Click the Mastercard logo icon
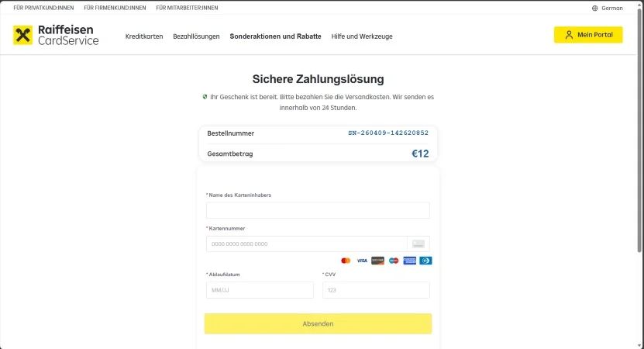Viewport: 644px width, 349px height. (x=346, y=261)
